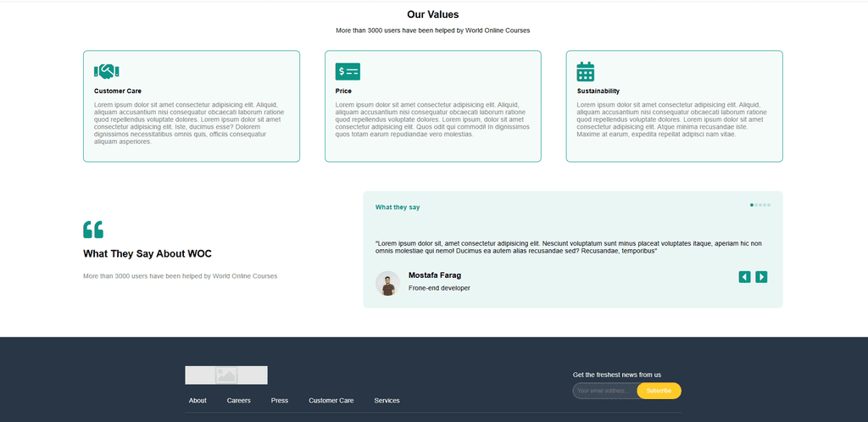Image resolution: width=868 pixels, height=422 pixels.
Task: Select the first testimonial carousel dot
Action: pos(752,205)
